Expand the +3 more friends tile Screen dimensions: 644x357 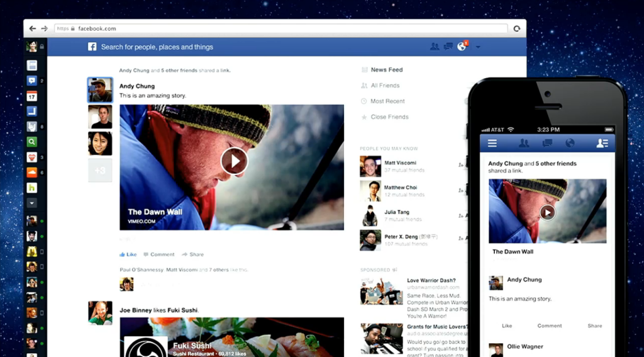[x=100, y=171]
